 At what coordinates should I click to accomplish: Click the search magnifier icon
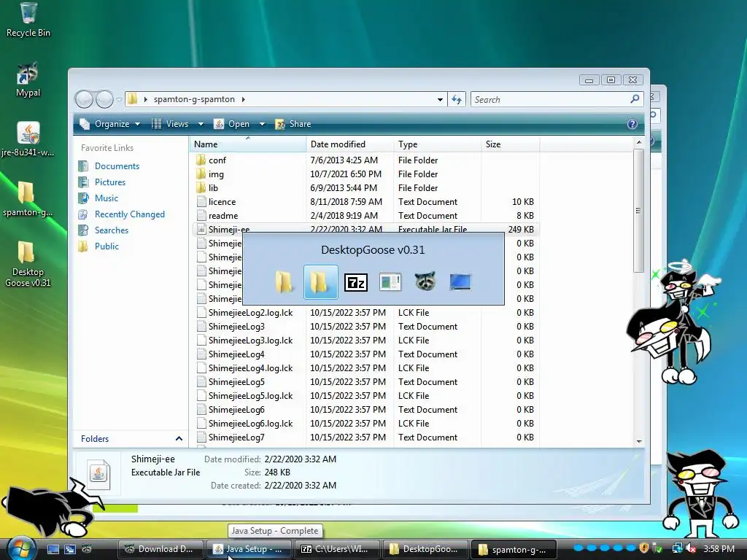tap(635, 99)
